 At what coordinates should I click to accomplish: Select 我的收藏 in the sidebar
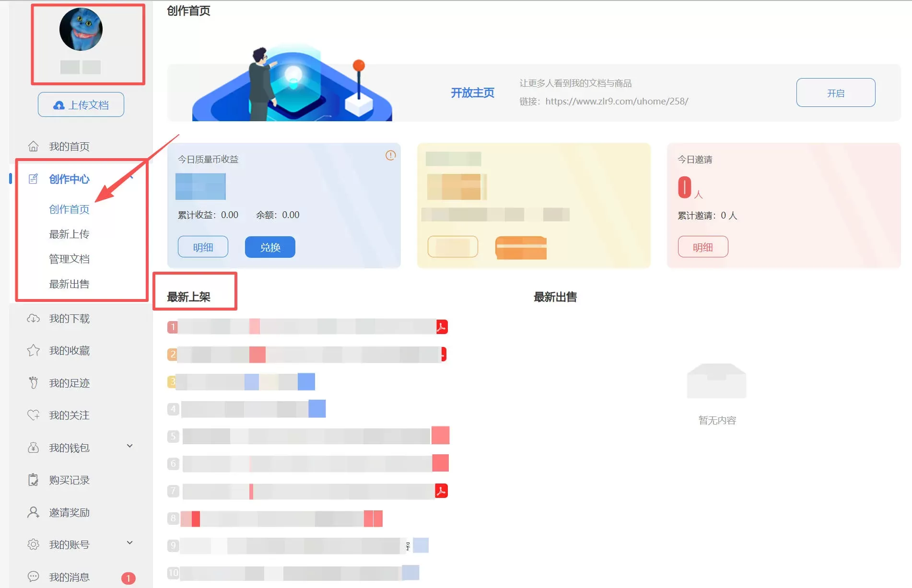pyautogui.click(x=69, y=350)
